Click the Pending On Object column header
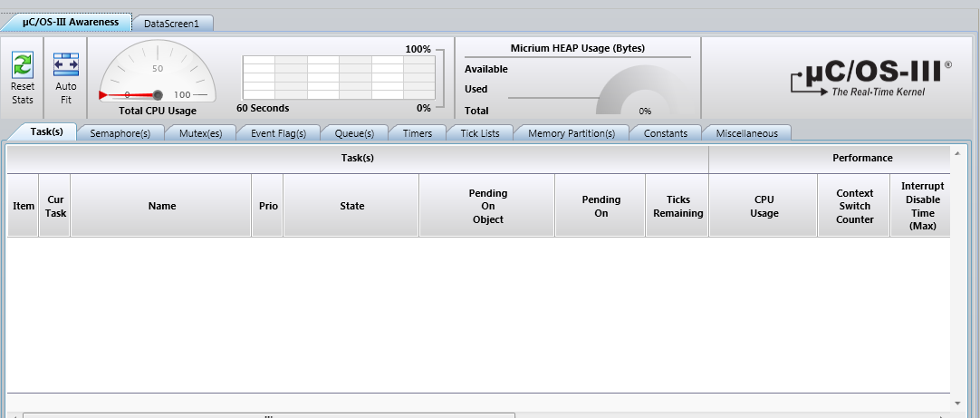Screen dimensions: 980x418 pos(487,205)
